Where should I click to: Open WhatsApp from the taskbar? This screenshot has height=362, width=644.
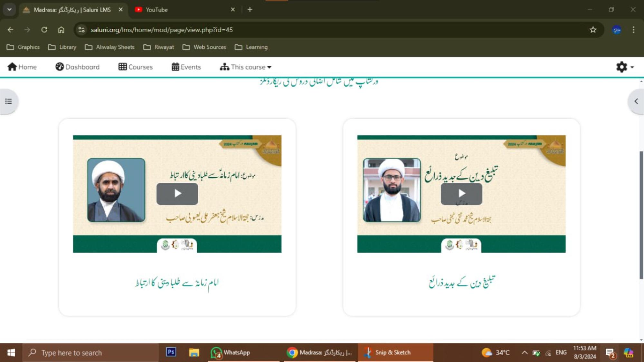point(230,352)
